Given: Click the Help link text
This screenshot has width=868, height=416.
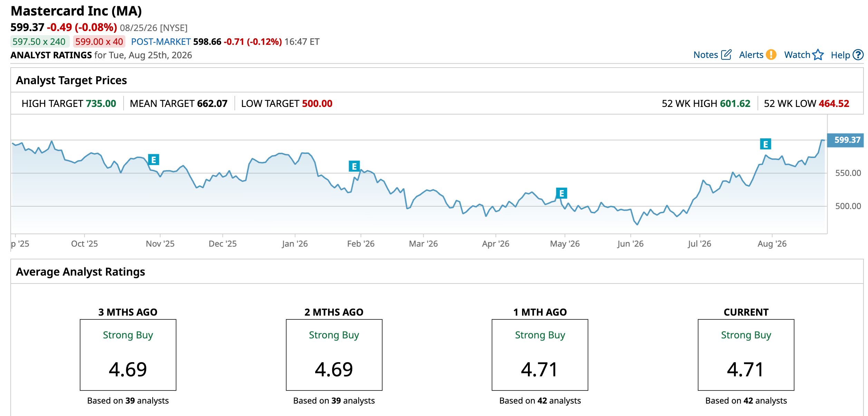Looking at the screenshot, I should click(840, 55).
